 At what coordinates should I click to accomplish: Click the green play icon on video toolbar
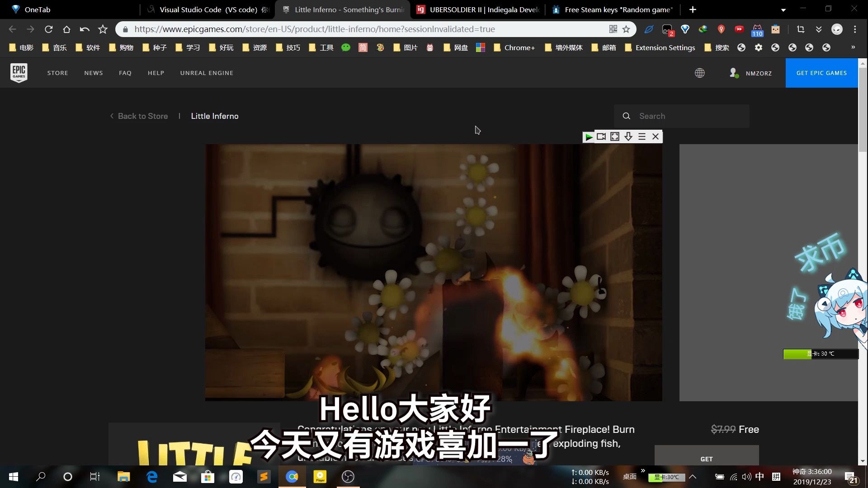(589, 136)
